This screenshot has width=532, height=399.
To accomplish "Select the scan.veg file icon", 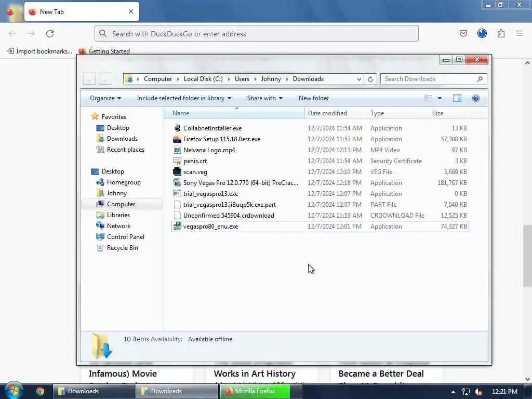I will (x=177, y=171).
